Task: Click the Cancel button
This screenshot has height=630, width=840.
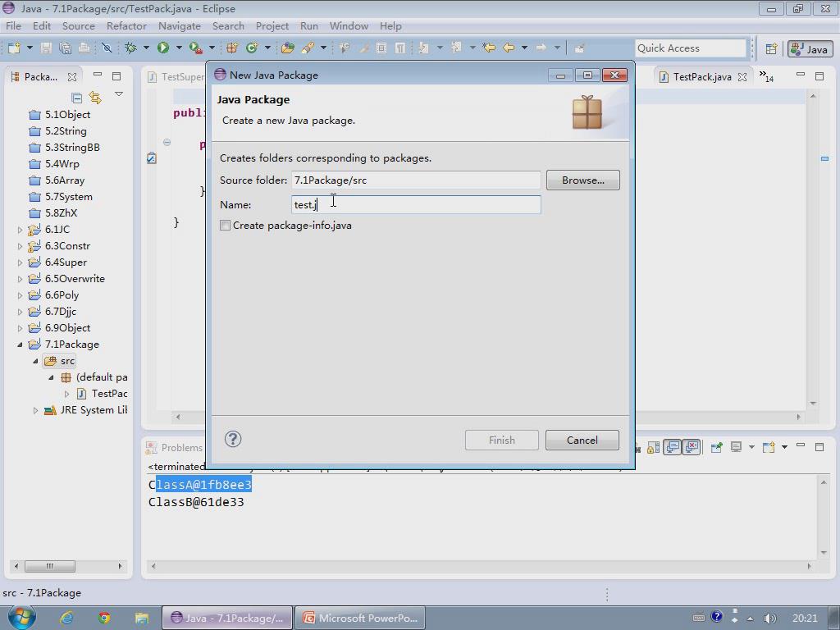Action: click(x=582, y=440)
